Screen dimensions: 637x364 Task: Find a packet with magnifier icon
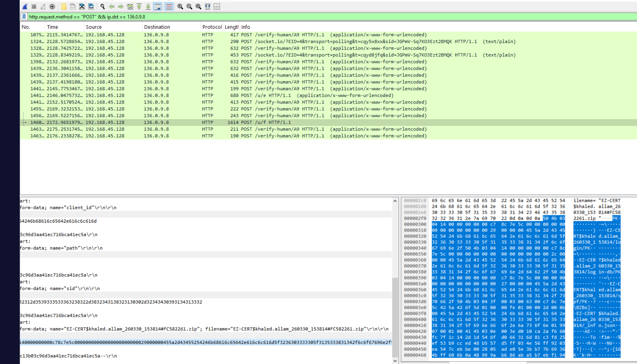pyautogui.click(x=103, y=6)
